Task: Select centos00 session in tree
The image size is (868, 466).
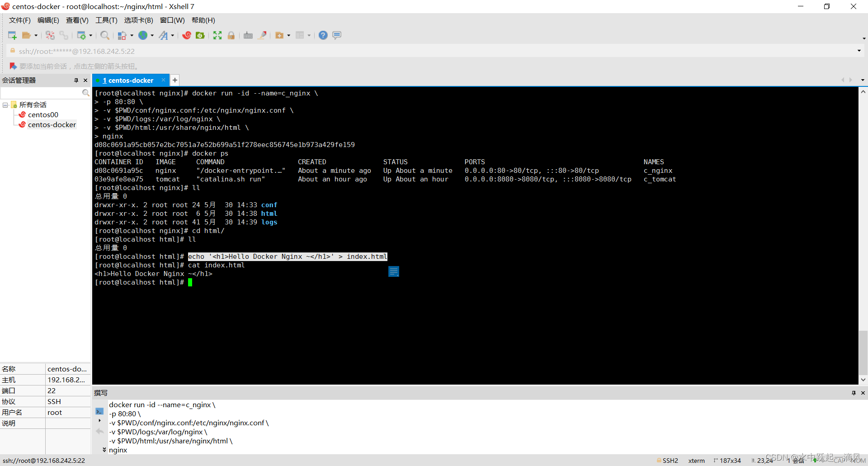Action: [43, 115]
